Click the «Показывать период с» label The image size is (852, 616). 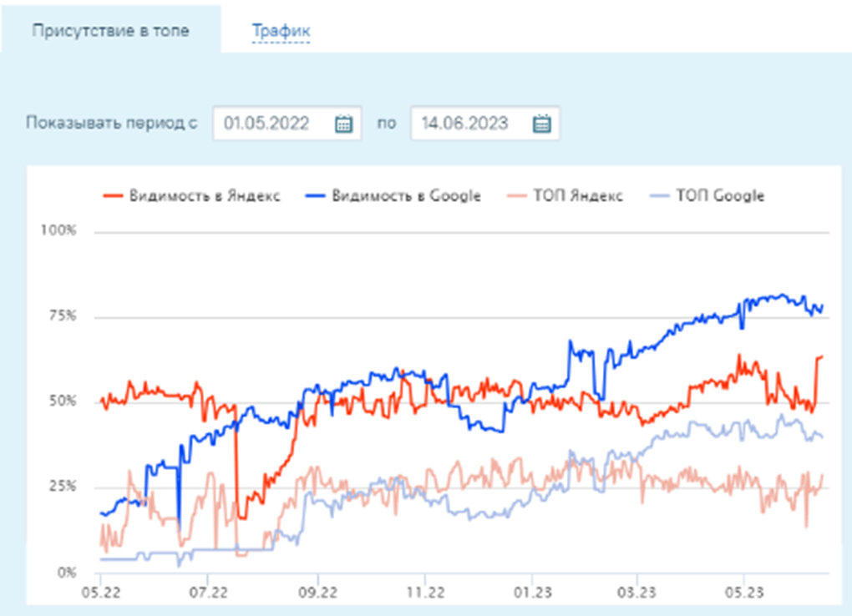tap(111, 124)
